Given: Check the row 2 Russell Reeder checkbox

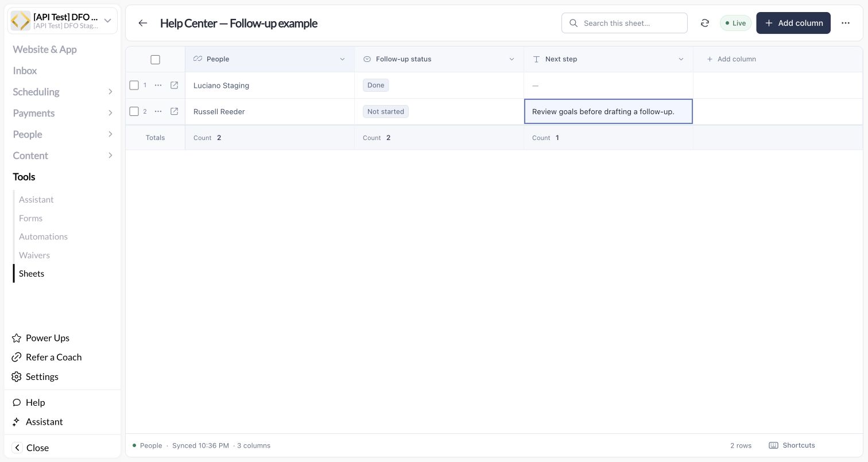Looking at the screenshot, I should (134, 111).
